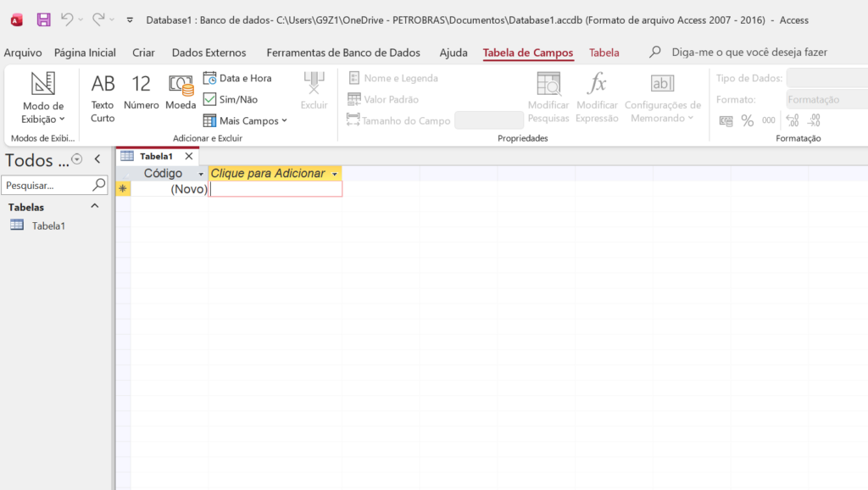Switch to Dados Externos tab
This screenshot has width=868, height=490.
tap(209, 53)
